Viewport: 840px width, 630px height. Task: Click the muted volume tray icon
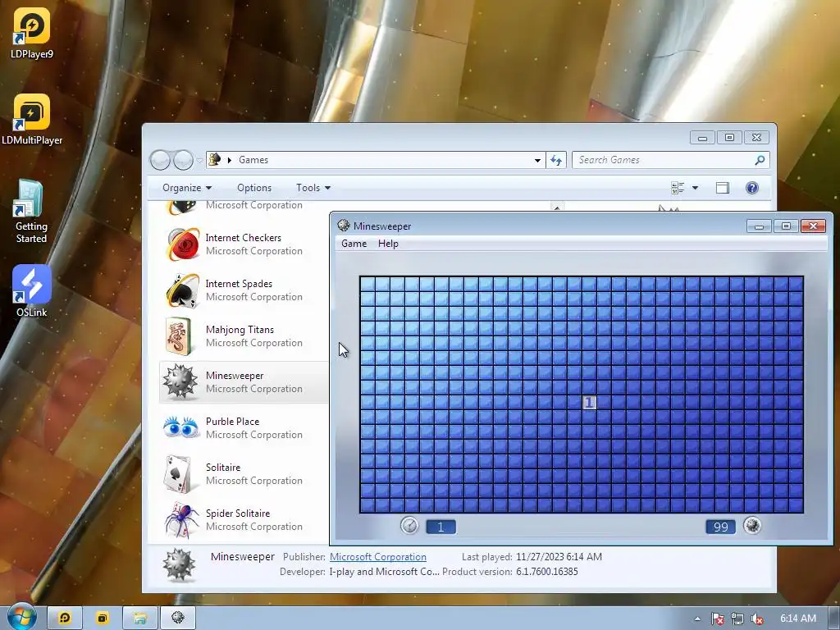coord(757,619)
